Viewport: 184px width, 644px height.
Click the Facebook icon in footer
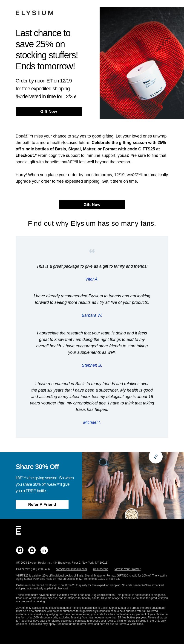click(x=20, y=550)
